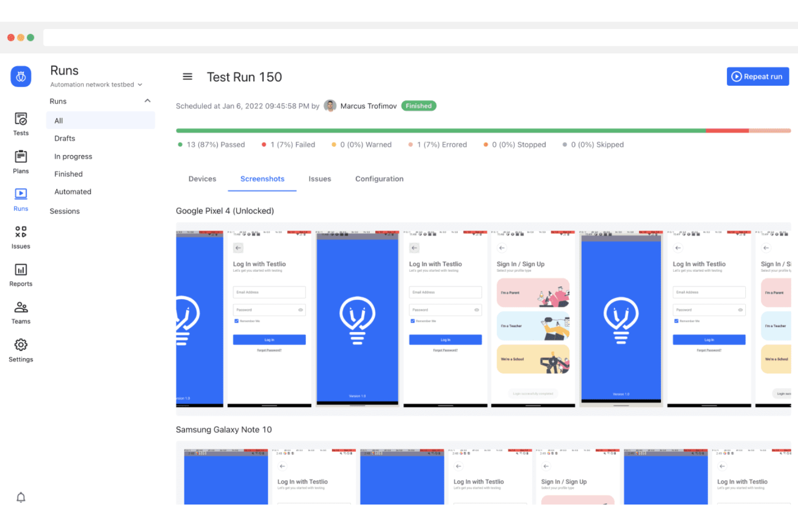Open the notification bell
The width and height of the screenshot is (798, 532).
click(x=20, y=497)
